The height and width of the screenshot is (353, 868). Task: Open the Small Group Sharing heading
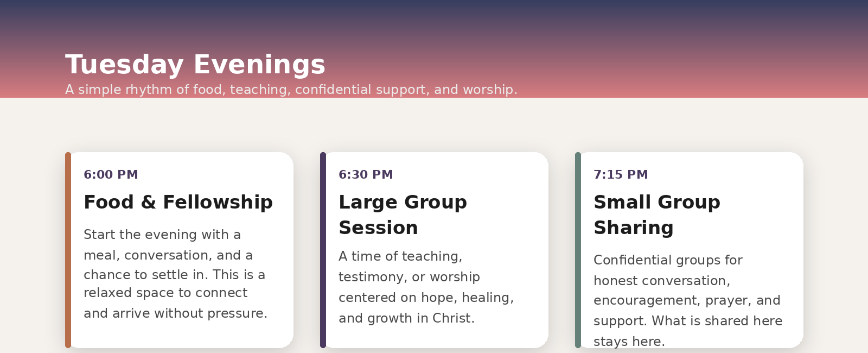point(656,215)
